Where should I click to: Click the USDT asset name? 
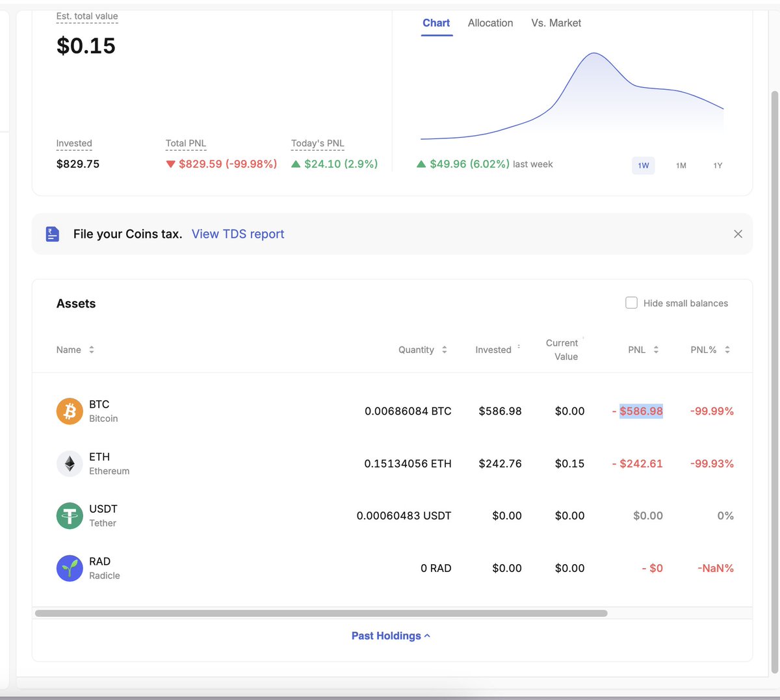coord(103,509)
